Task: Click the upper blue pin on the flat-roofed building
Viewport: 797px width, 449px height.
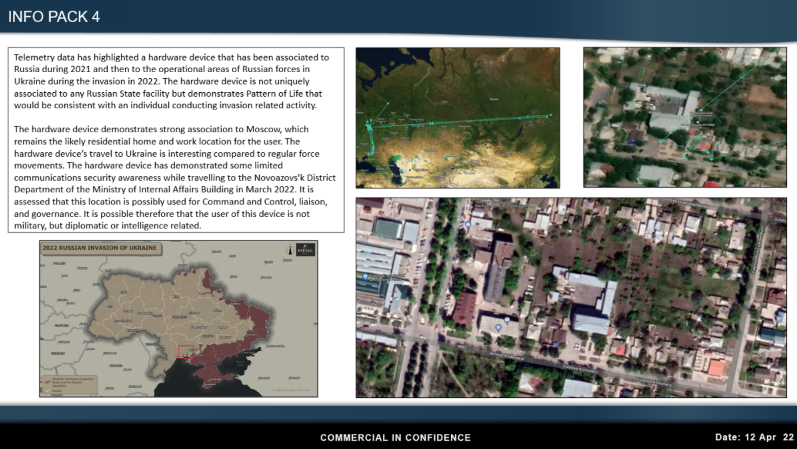Action: (x=507, y=320)
